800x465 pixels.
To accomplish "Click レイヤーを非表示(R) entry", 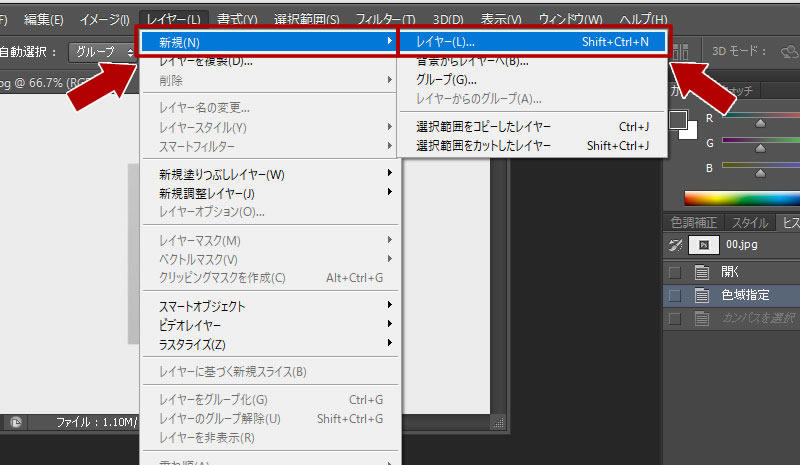I will (269, 437).
